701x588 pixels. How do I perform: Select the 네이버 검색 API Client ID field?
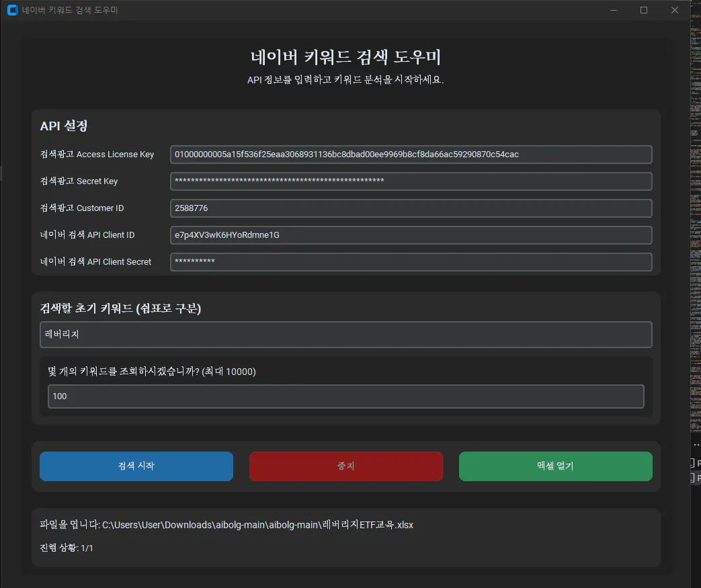click(x=411, y=235)
